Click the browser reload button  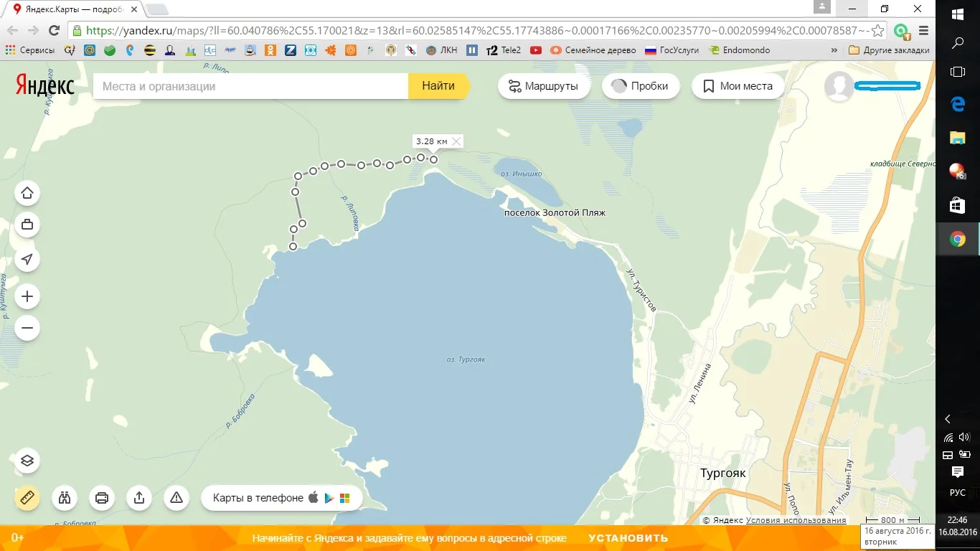[x=54, y=31]
